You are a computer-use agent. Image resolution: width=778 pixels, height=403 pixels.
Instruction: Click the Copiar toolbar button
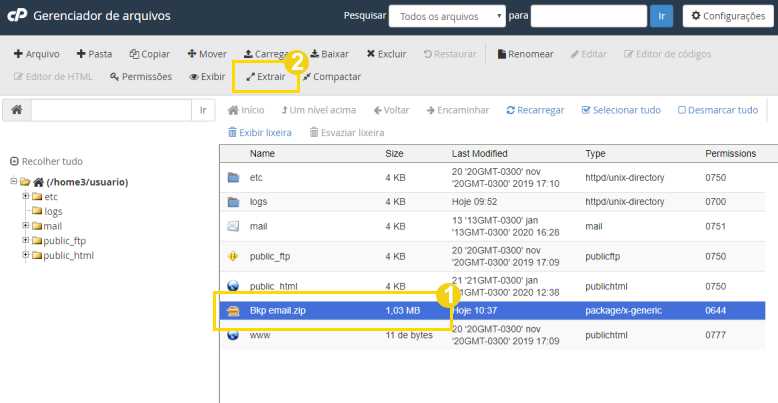click(x=149, y=54)
